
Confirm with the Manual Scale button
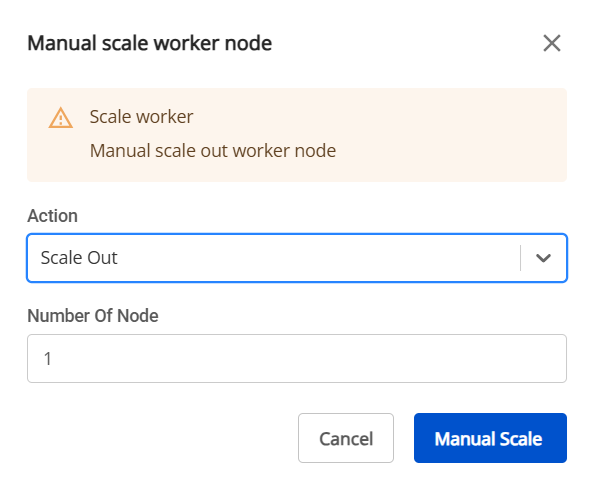click(490, 438)
